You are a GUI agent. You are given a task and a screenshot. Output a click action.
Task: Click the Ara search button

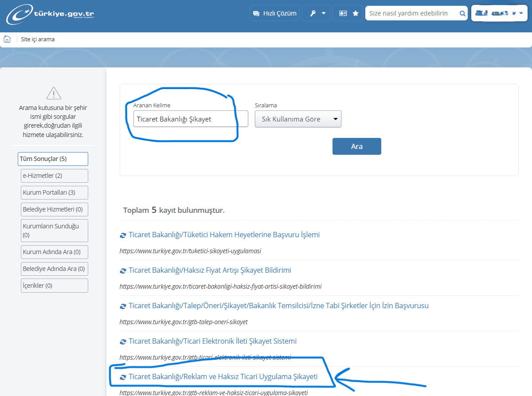[x=357, y=146]
